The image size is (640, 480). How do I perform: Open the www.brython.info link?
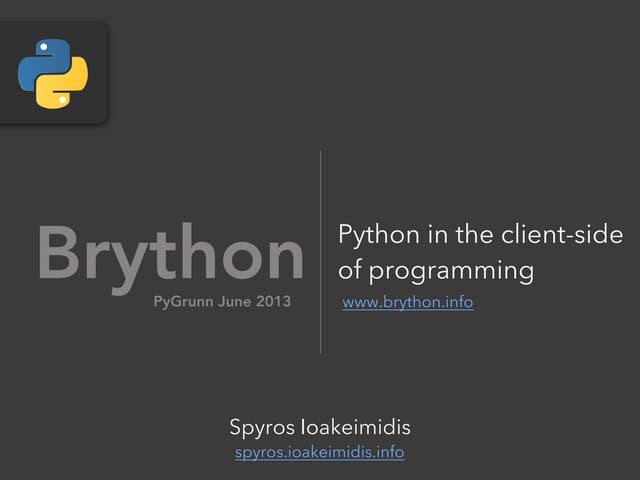pyautogui.click(x=408, y=302)
